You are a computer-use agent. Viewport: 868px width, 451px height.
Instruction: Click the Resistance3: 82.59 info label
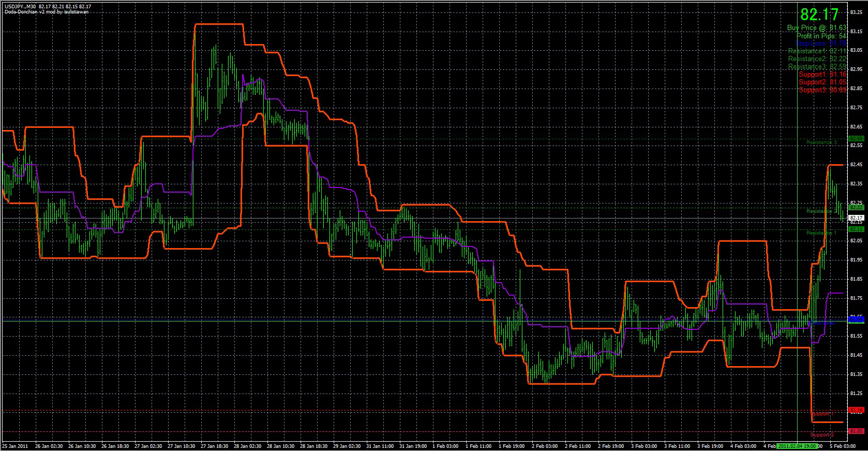click(x=817, y=67)
